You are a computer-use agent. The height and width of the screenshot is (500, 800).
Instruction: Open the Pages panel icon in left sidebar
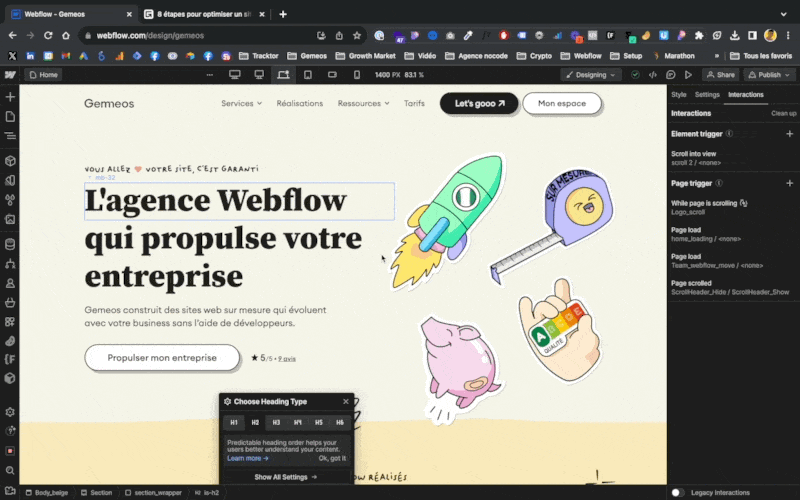coord(10,116)
